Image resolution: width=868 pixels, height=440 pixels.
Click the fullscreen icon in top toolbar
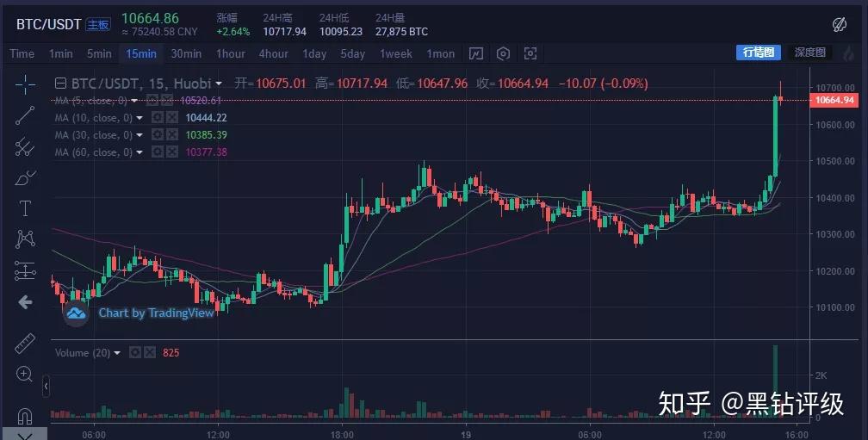(530, 53)
